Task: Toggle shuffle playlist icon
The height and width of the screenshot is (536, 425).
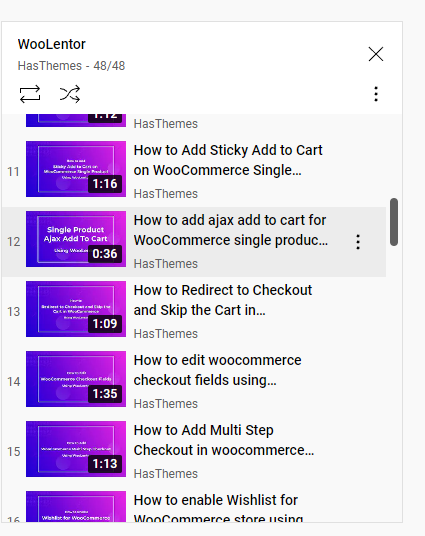Action: click(x=70, y=94)
